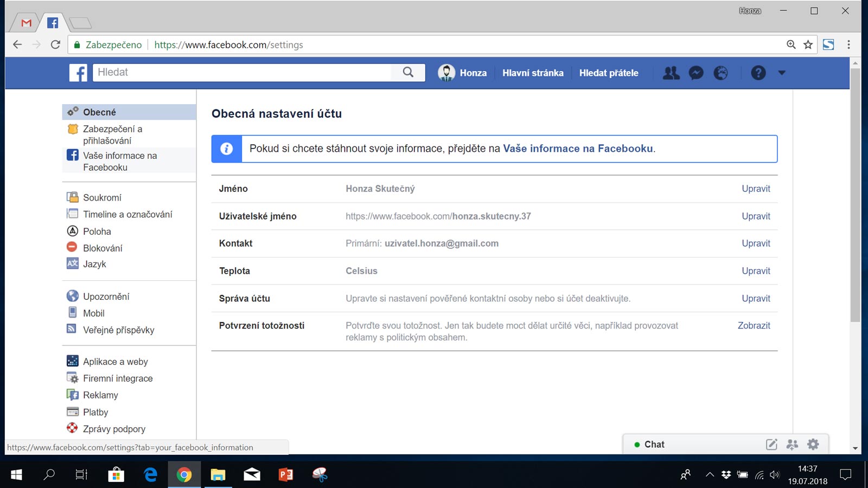This screenshot has width=868, height=488.
Task: Click Upravit in the Uživatelské jméno row
Action: pyautogui.click(x=756, y=216)
